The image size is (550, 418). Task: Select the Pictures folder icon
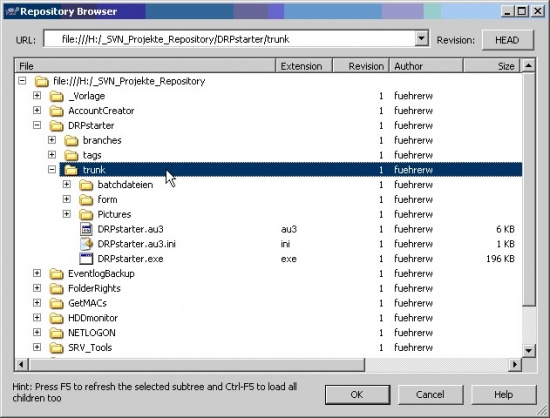86,214
